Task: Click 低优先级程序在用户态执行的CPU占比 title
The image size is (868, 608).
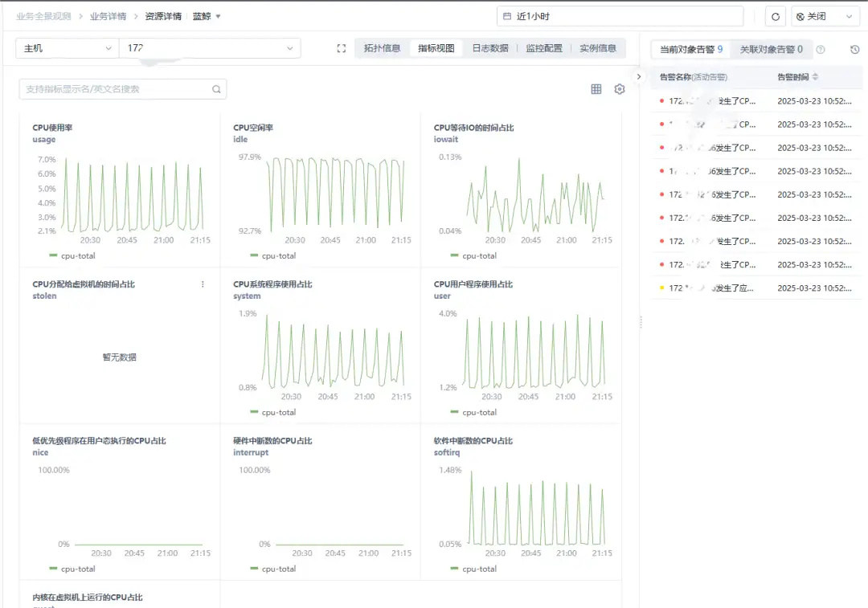Action: 99,441
